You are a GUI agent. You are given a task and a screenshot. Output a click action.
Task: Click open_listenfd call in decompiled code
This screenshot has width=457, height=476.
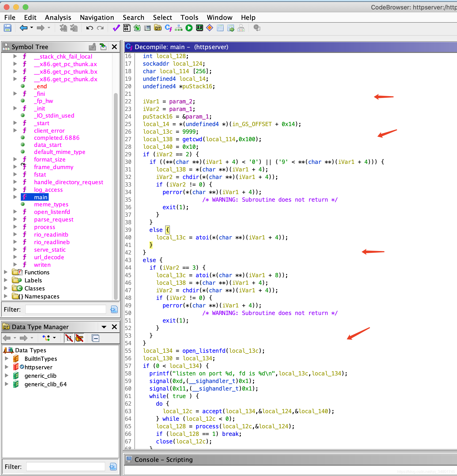[x=204, y=351]
